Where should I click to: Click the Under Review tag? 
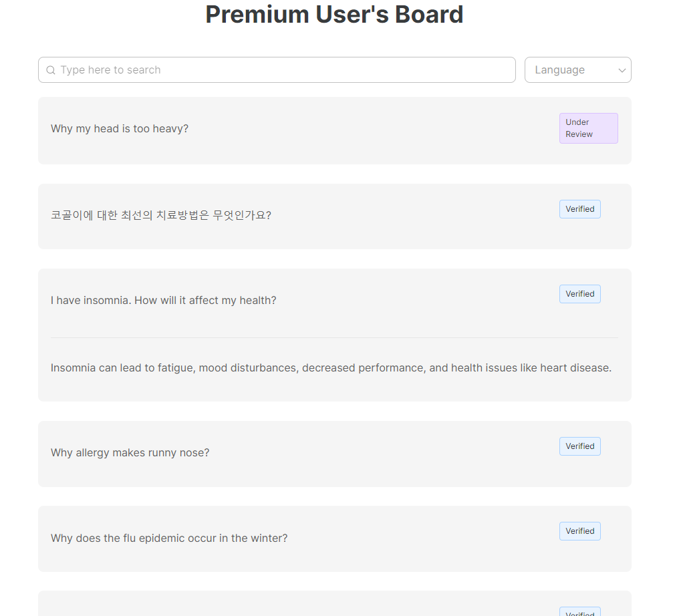[588, 128]
